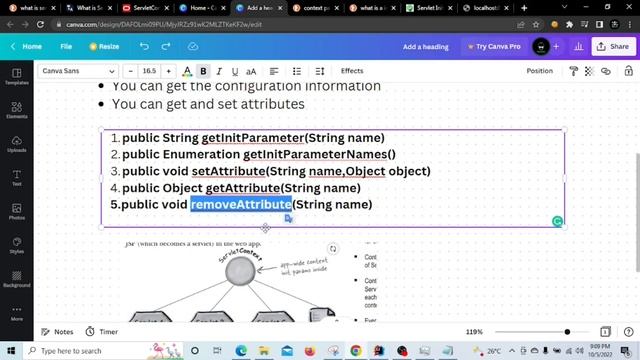Open line spacing options
The height and width of the screenshot is (360, 640).
[x=320, y=71]
